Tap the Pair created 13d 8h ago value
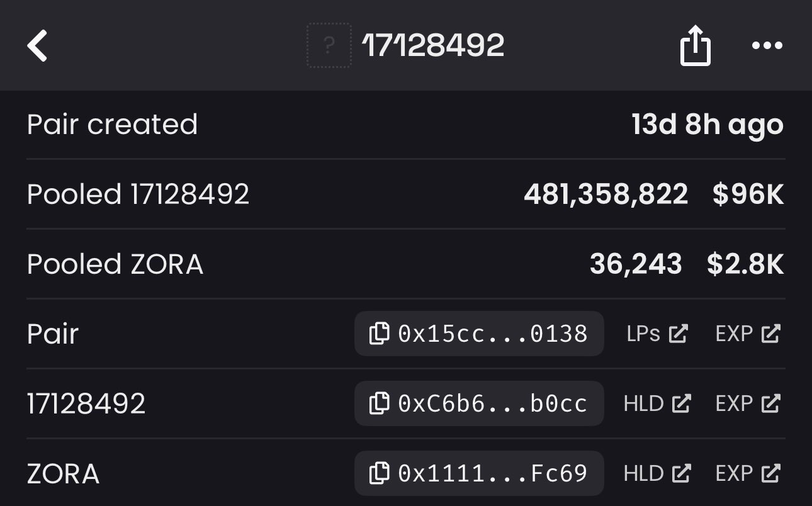 pos(708,125)
